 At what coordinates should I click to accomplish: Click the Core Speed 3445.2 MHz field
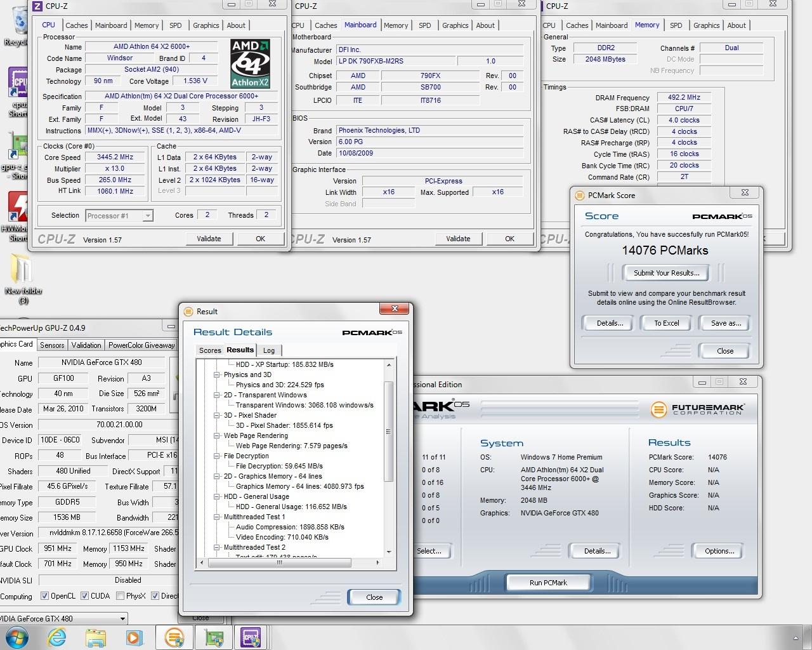click(x=115, y=157)
